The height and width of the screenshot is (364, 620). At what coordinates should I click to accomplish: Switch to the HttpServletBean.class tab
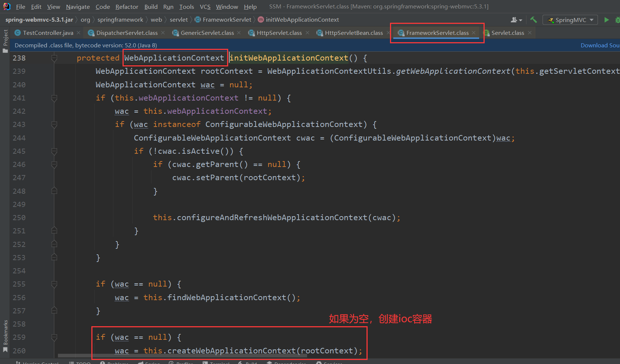tap(354, 33)
